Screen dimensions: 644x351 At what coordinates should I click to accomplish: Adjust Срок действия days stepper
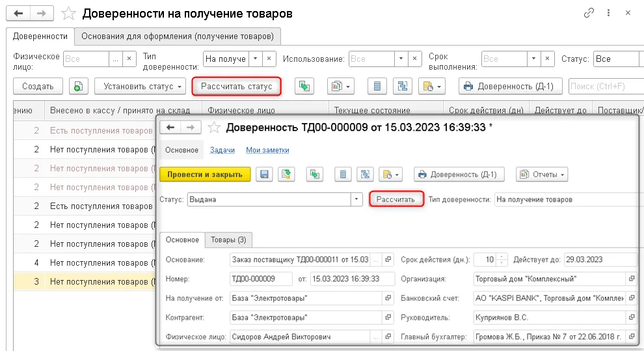click(x=502, y=259)
